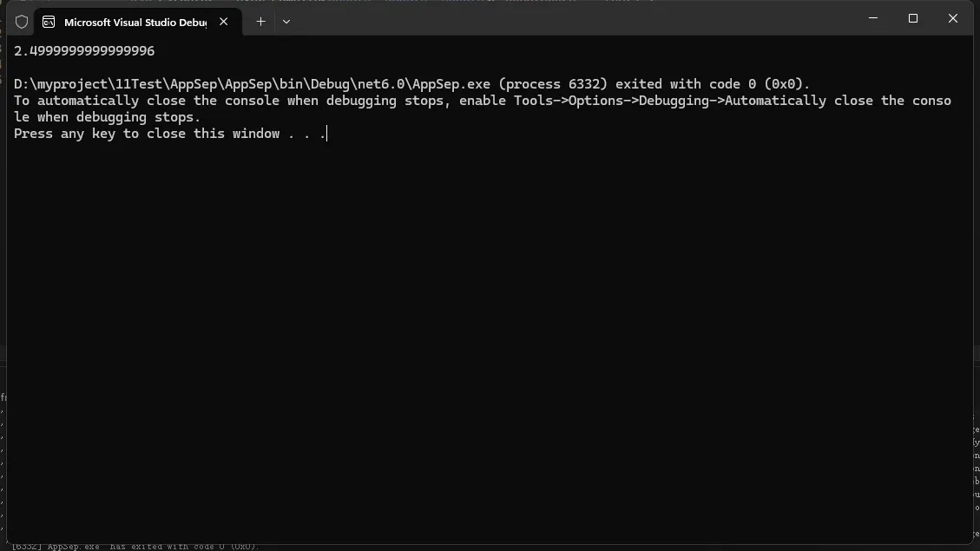
Task: Click the text cursor after the prompt dots
Action: click(x=326, y=134)
